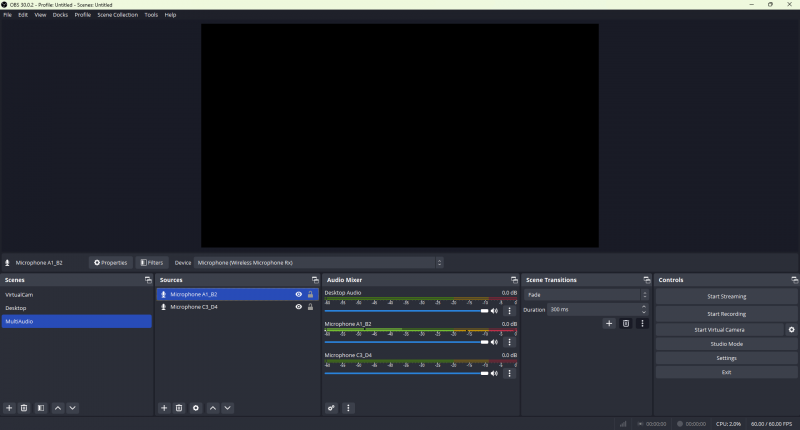The height and width of the screenshot is (430, 800).
Task: Move source up in Sources dock
Action: point(213,408)
